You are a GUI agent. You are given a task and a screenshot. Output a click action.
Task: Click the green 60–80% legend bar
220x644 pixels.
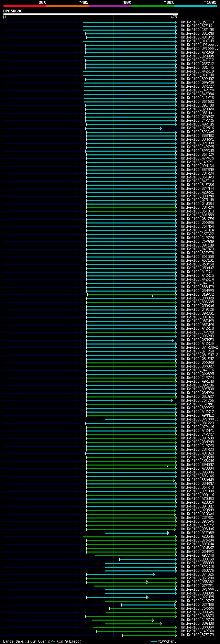point(152,6)
